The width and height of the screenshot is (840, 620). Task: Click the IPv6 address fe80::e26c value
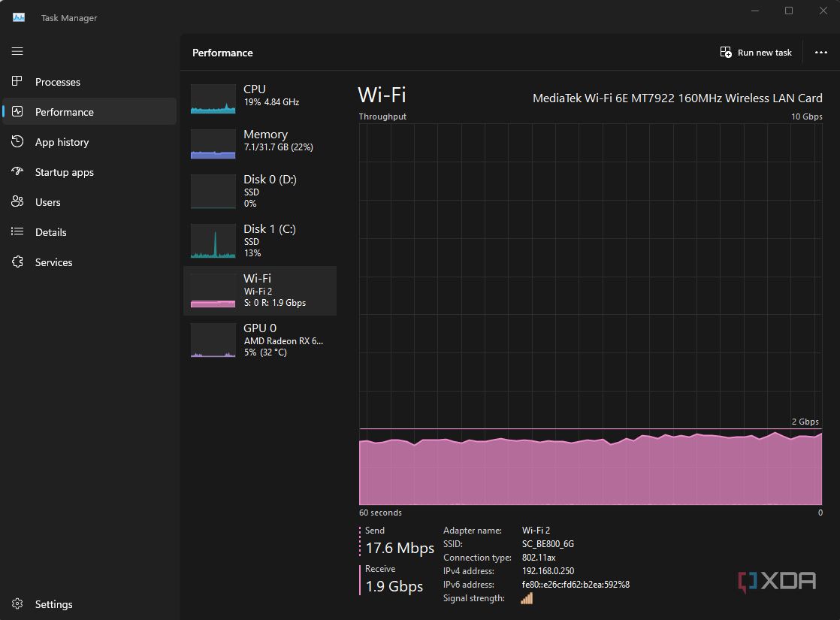point(576,585)
